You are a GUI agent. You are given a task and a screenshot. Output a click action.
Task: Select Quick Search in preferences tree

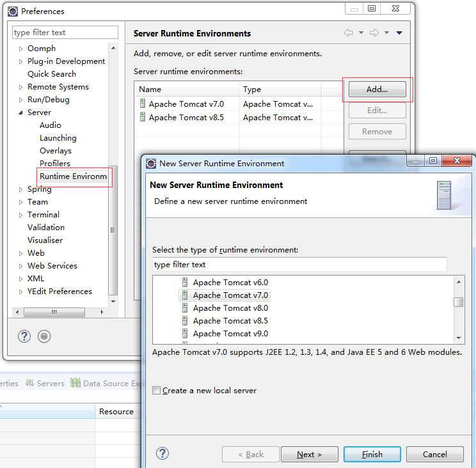(52, 74)
